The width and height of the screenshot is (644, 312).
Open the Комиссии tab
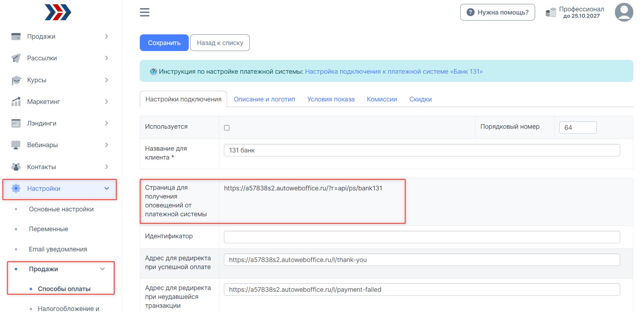[x=382, y=99]
